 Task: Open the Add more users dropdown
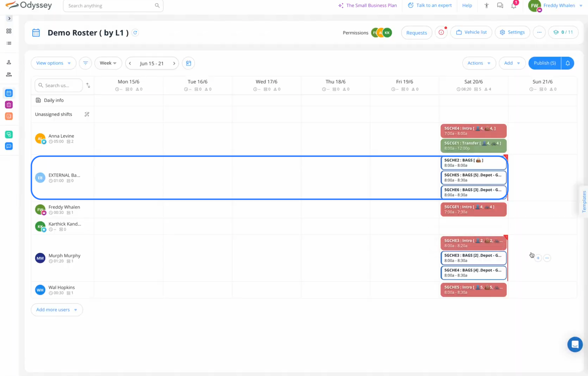coord(57,310)
